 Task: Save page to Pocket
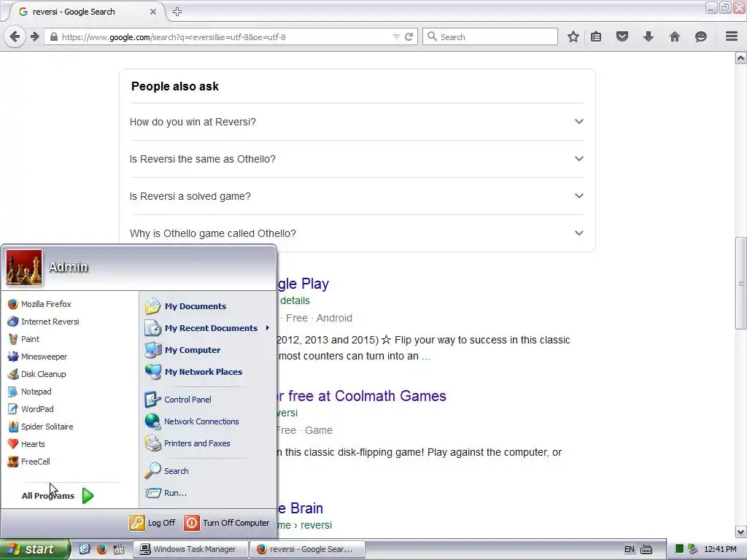coord(622,36)
